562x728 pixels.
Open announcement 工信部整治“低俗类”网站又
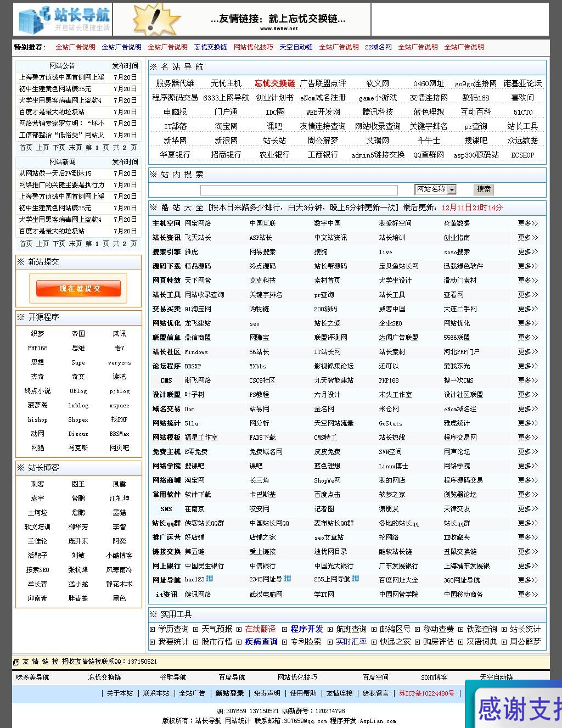[x=61, y=135]
